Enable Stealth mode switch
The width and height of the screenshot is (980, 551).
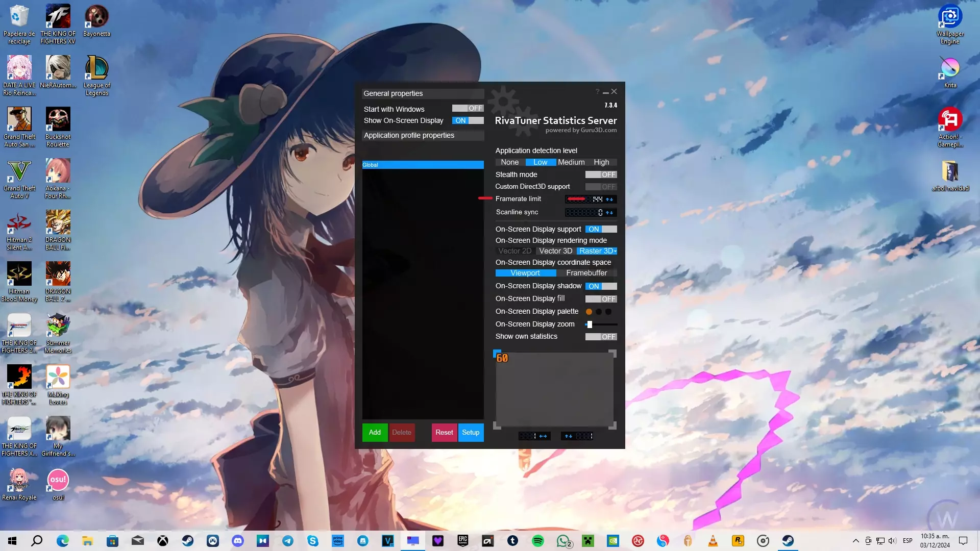(601, 174)
